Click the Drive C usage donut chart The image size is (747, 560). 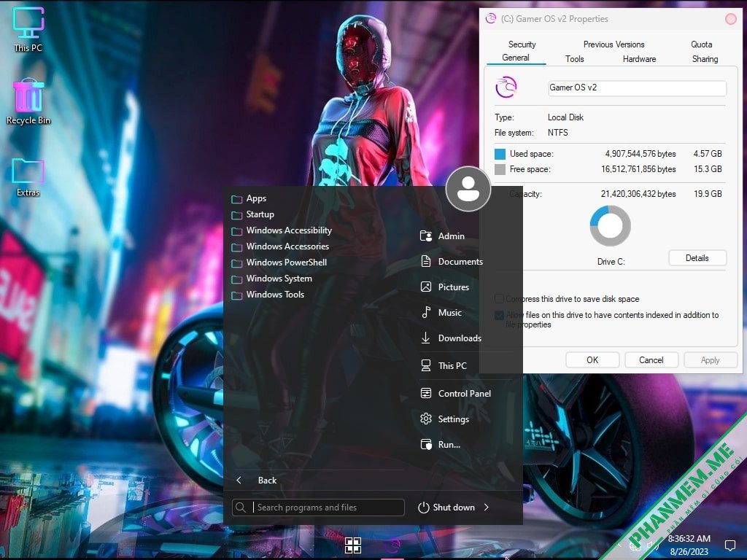(x=611, y=226)
